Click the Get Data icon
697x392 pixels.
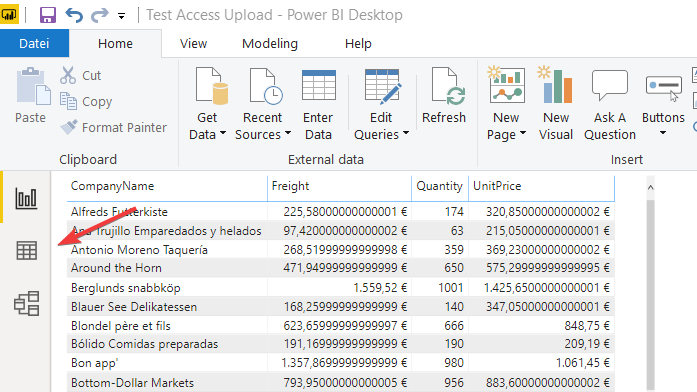tap(212, 86)
